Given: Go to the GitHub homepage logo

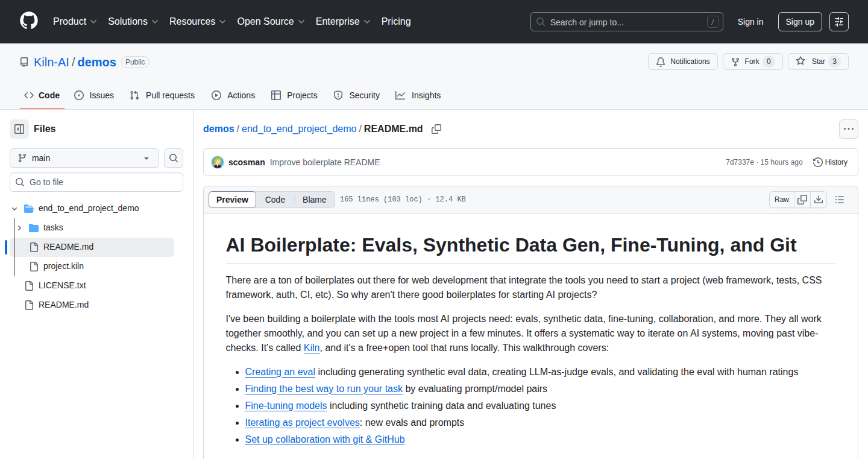Looking at the screenshot, I should pyautogui.click(x=29, y=21).
